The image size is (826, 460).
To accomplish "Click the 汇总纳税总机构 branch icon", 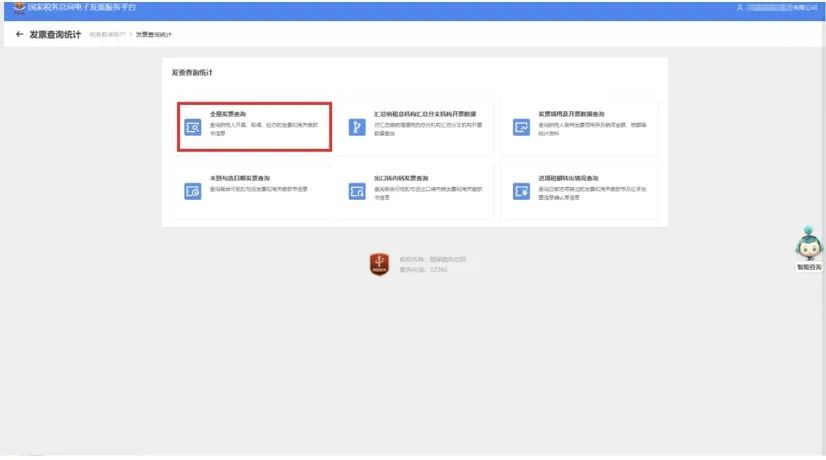I will coord(356,126).
